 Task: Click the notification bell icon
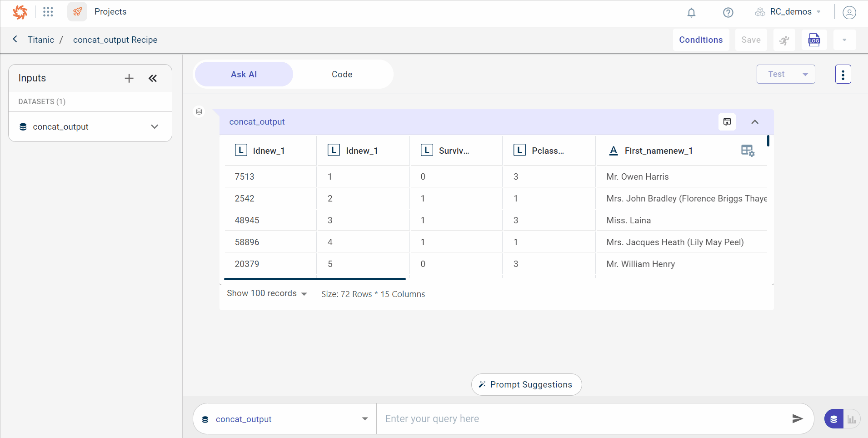coord(691,12)
